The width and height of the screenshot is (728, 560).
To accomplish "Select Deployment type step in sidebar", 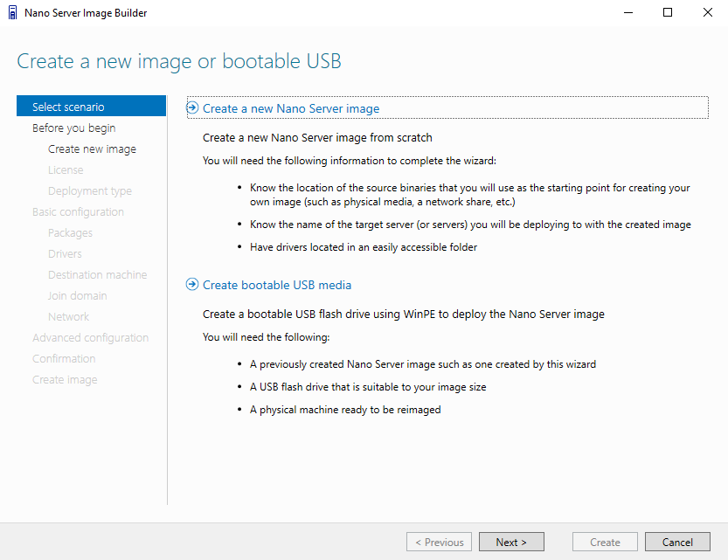I will point(90,191).
